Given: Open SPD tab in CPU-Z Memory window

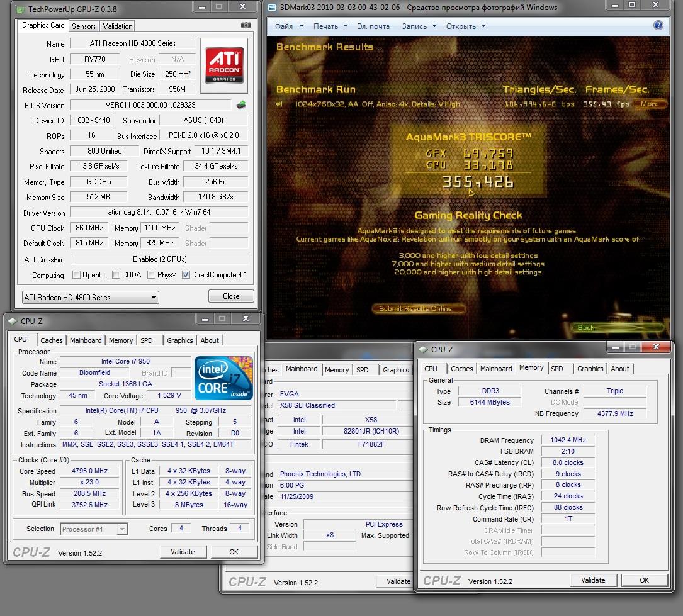Looking at the screenshot, I should tap(556, 369).
